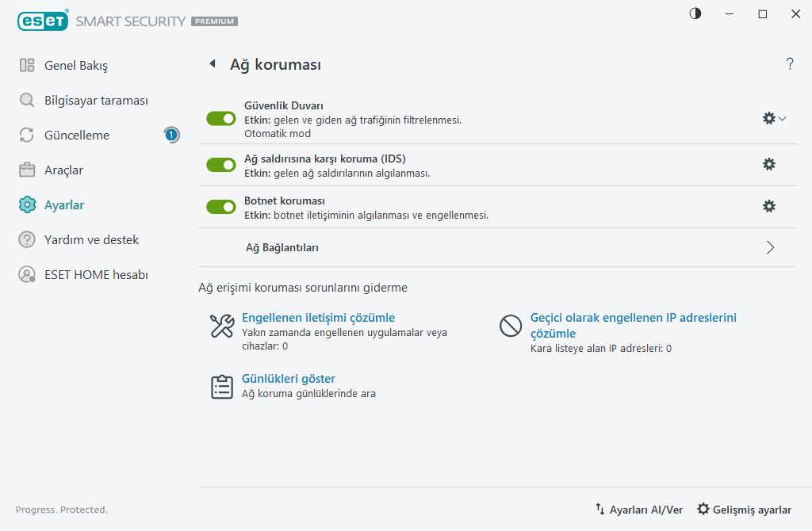Click the IDS protection gear icon

(x=768, y=164)
